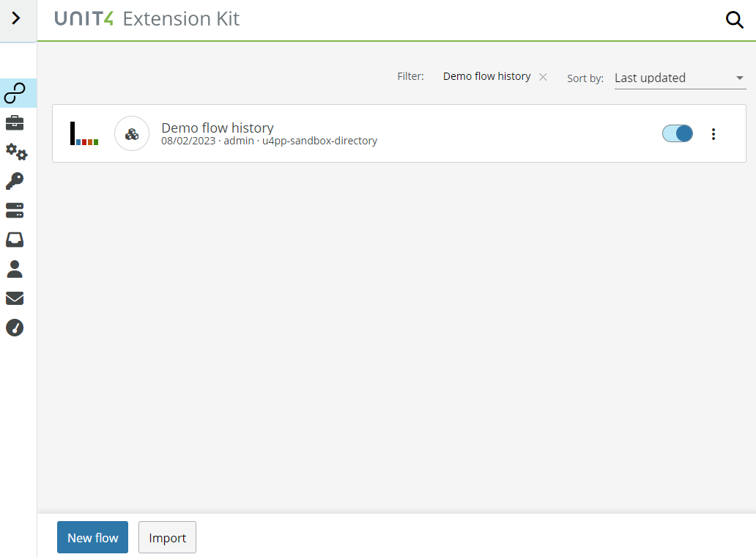
Task: Click the history bar chart icon of Demo flow
Action: click(x=84, y=133)
